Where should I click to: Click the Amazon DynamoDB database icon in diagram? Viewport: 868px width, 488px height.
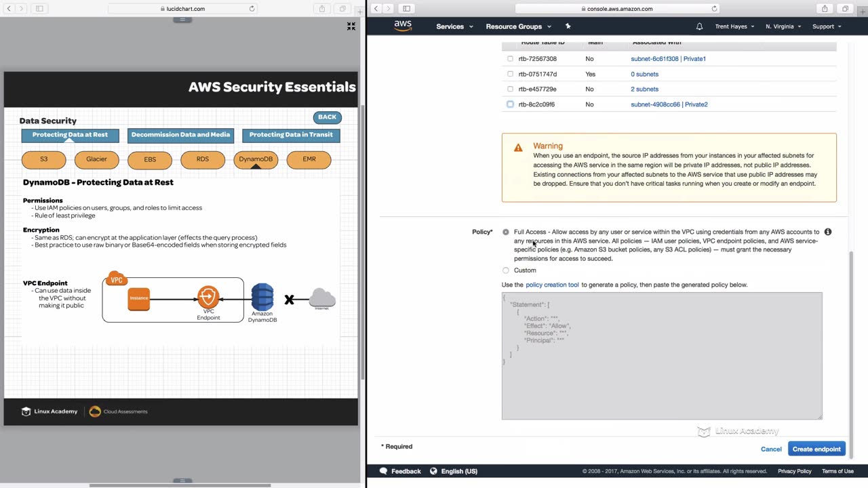262,297
